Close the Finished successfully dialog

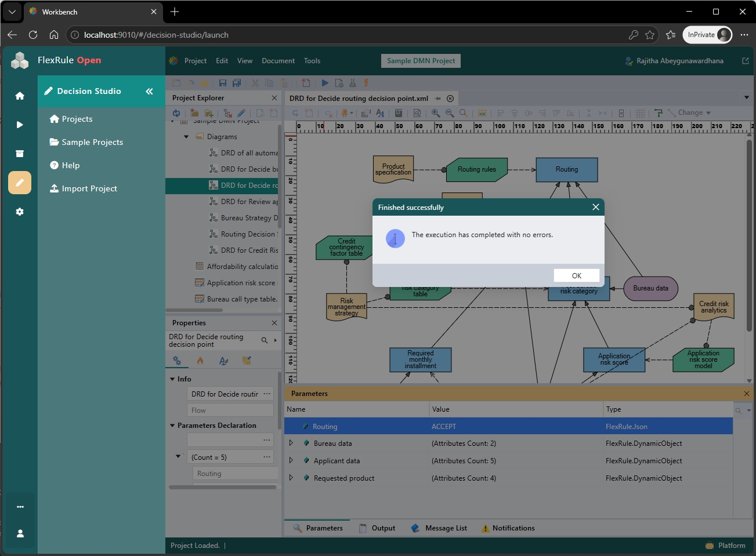(x=595, y=207)
